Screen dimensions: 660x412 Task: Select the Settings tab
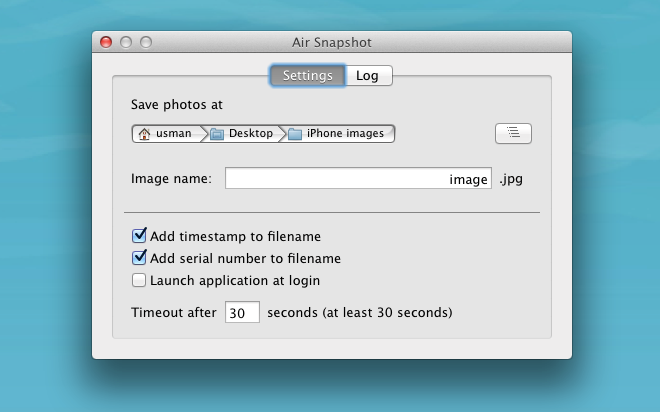(308, 76)
